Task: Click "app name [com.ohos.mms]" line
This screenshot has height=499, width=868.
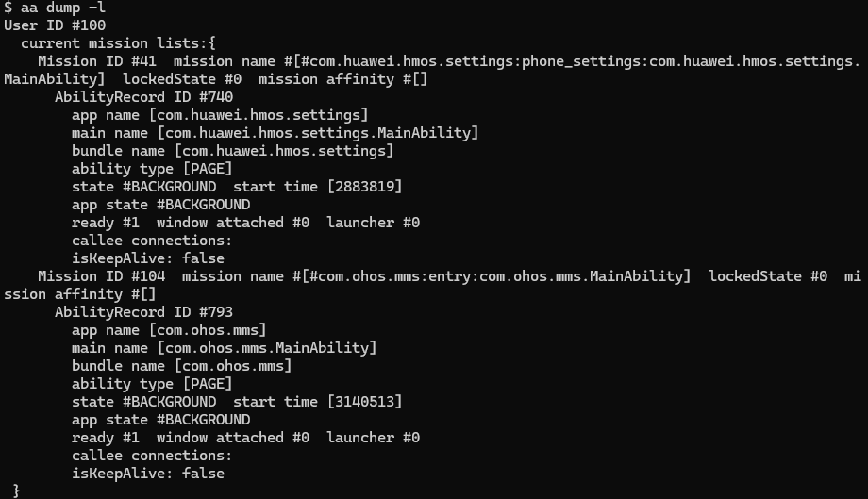Action: pos(169,330)
